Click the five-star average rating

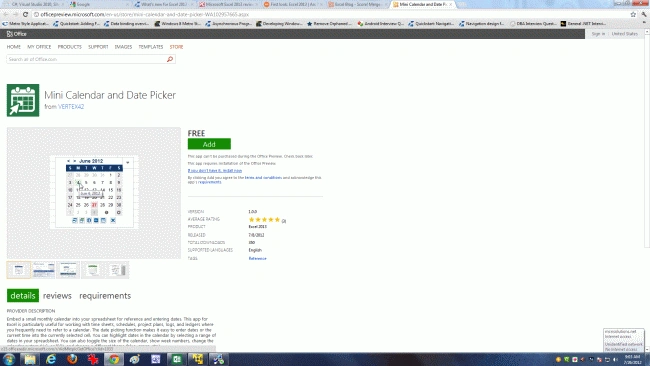(x=264, y=220)
